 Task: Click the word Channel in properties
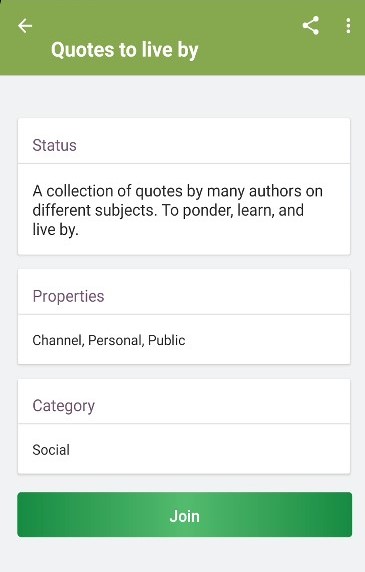coord(58,340)
